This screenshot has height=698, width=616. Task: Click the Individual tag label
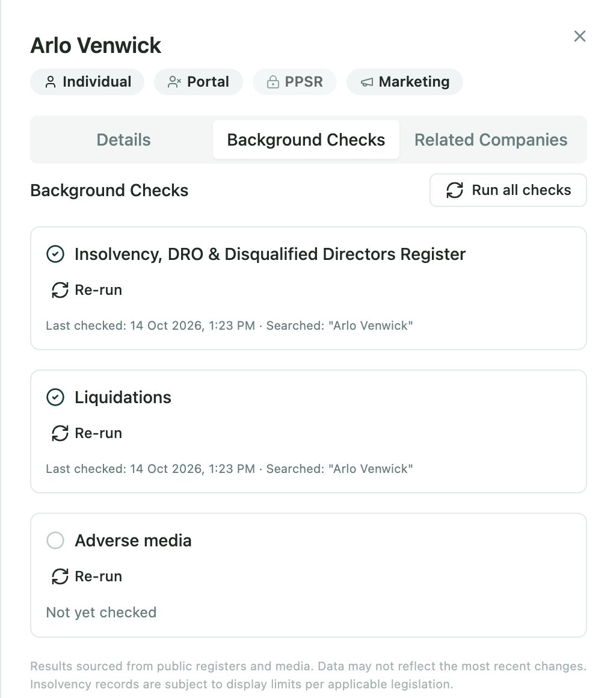point(97,82)
